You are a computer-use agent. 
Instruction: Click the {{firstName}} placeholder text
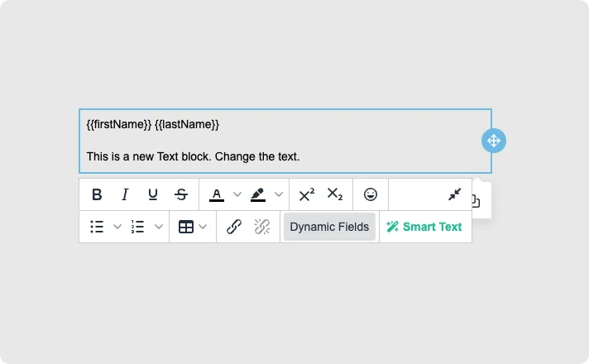point(119,124)
